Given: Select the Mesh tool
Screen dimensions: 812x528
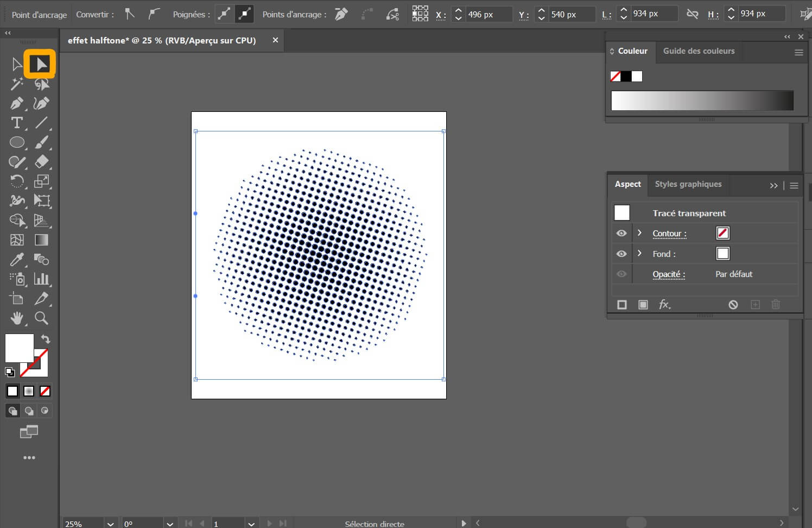Looking at the screenshot, I should pos(17,240).
